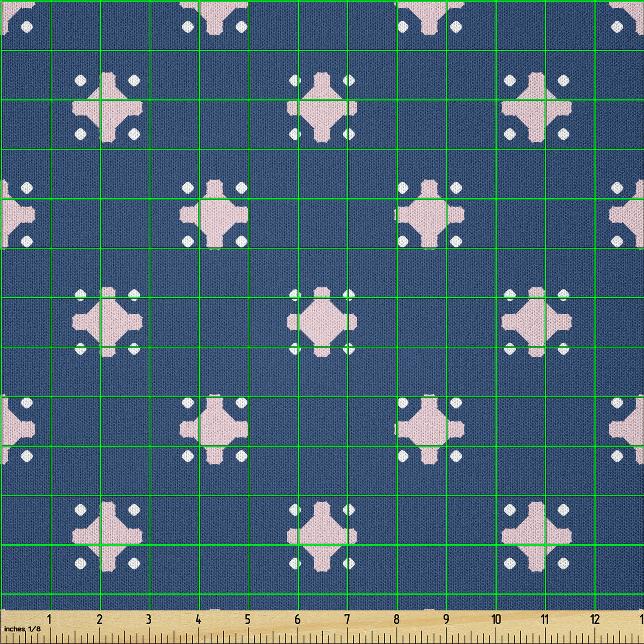Click the number 8 on the ruler

396,619
